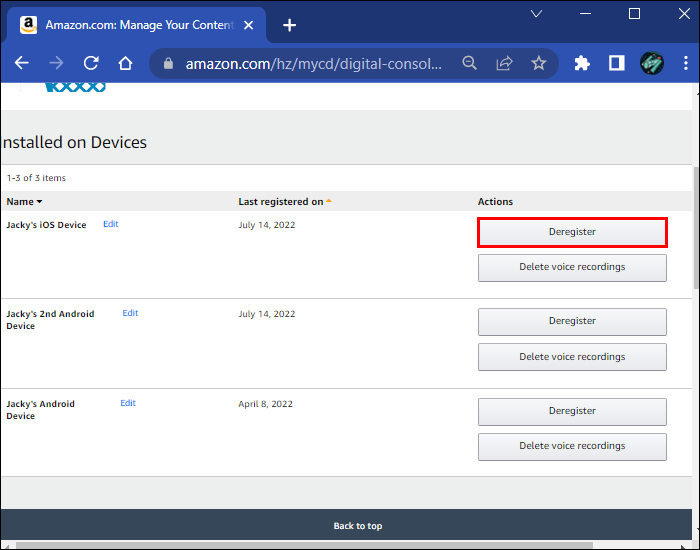Bookmark this page with star icon

click(x=539, y=63)
